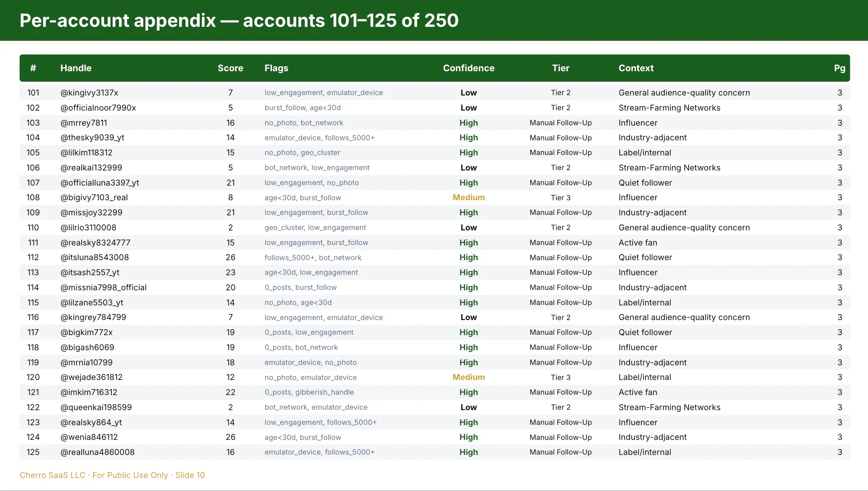Click row number 124

pyautogui.click(x=33, y=437)
